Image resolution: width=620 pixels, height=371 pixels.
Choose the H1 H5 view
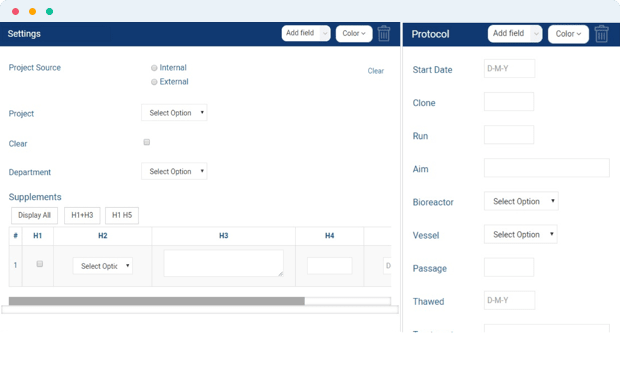pos(122,216)
